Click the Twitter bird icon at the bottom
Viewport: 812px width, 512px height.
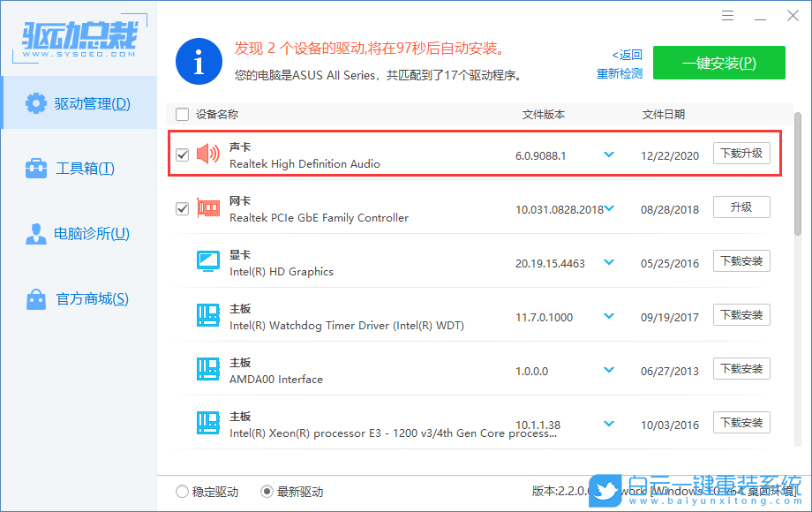click(605, 491)
